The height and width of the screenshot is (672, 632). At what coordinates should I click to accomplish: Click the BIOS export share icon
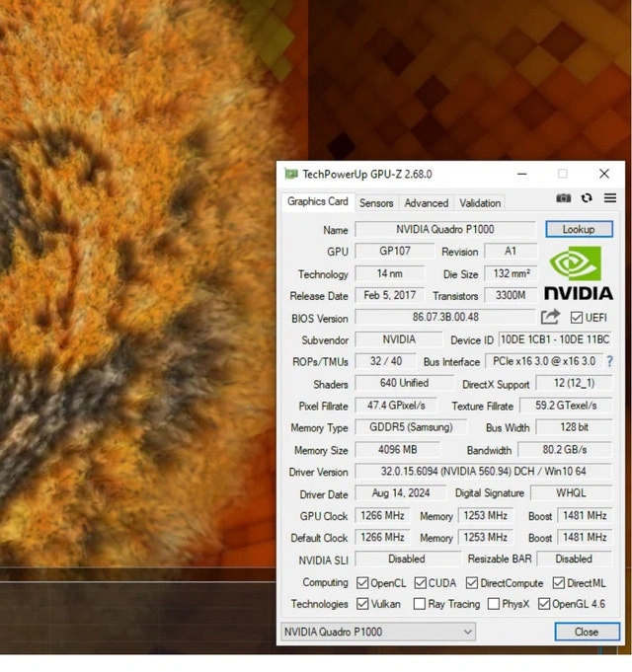550,317
